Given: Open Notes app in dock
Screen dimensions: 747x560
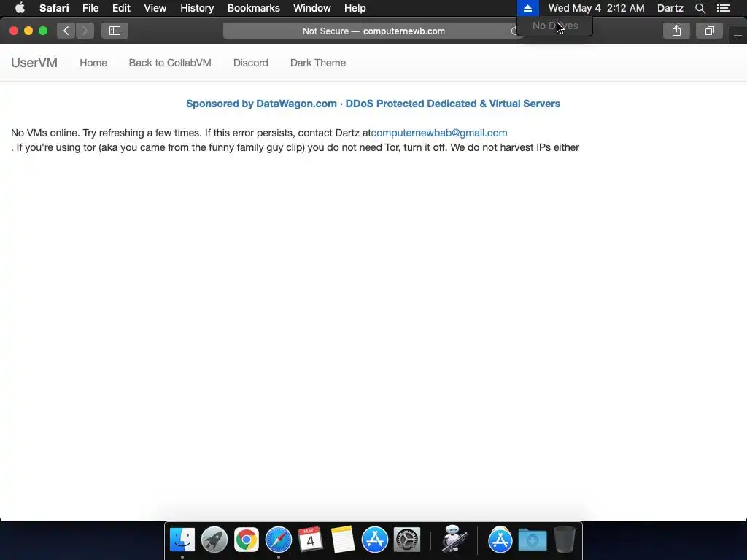Looking at the screenshot, I should click(x=343, y=540).
